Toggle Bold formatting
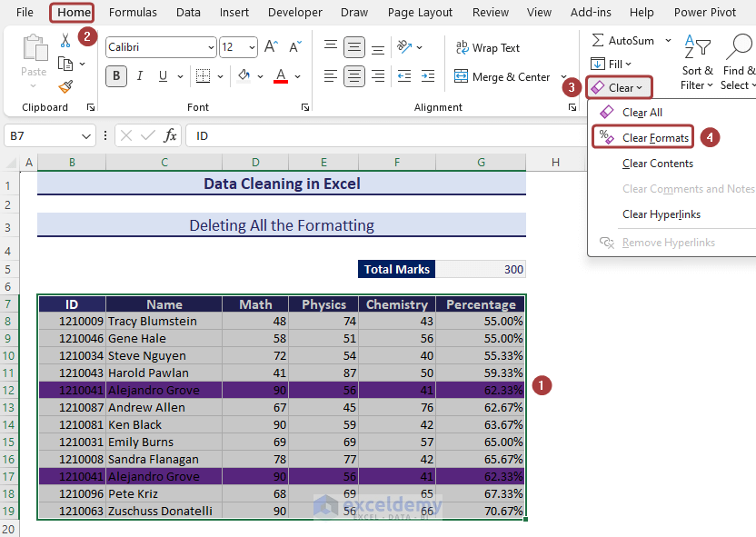Screen dimensions: 756x537 tap(116, 77)
